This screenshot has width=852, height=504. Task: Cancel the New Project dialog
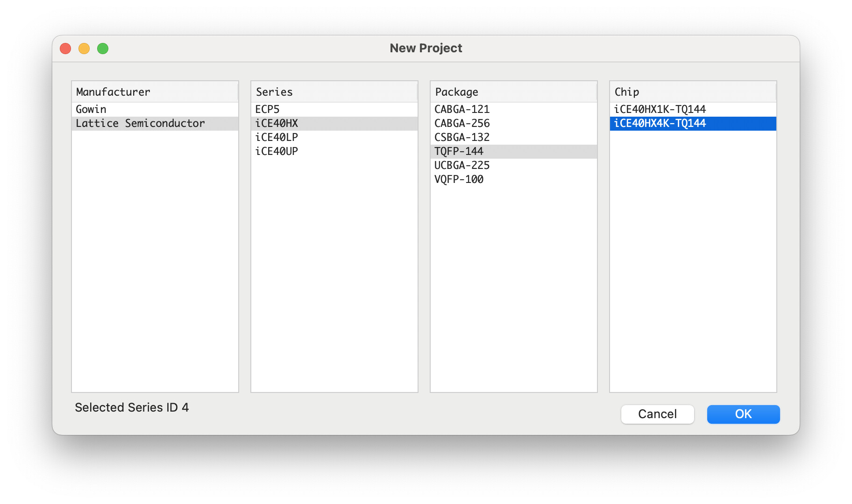[x=657, y=414]
